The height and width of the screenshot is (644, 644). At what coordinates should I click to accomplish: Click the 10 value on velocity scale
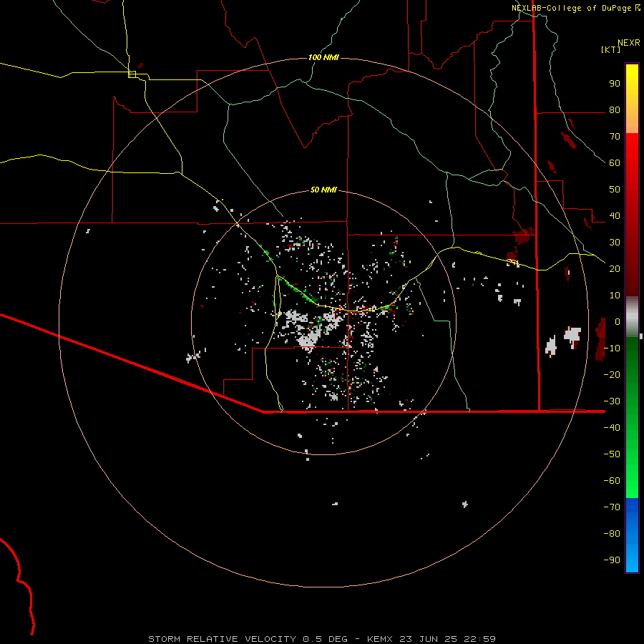point(615,296)
